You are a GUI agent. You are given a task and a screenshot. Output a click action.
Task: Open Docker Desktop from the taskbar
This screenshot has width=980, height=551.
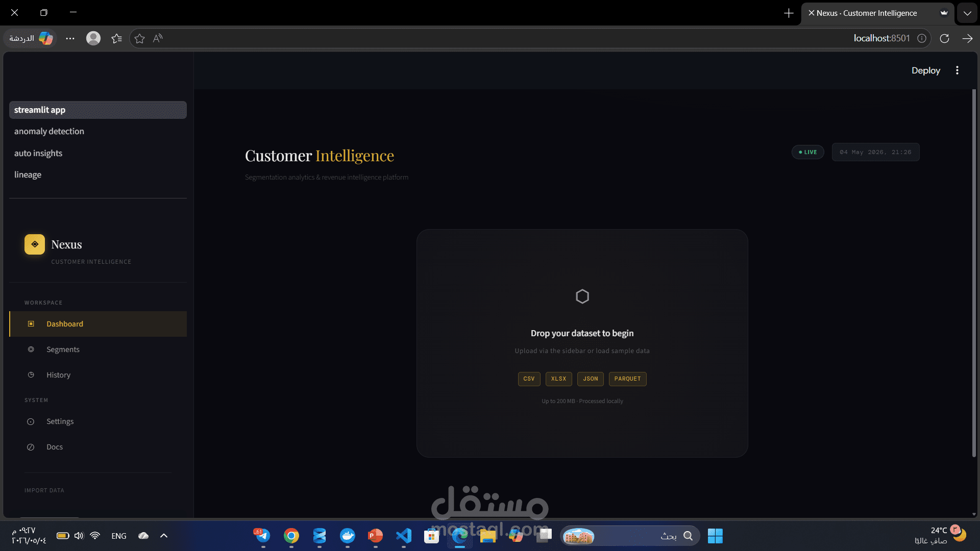(x=348, y=536)
